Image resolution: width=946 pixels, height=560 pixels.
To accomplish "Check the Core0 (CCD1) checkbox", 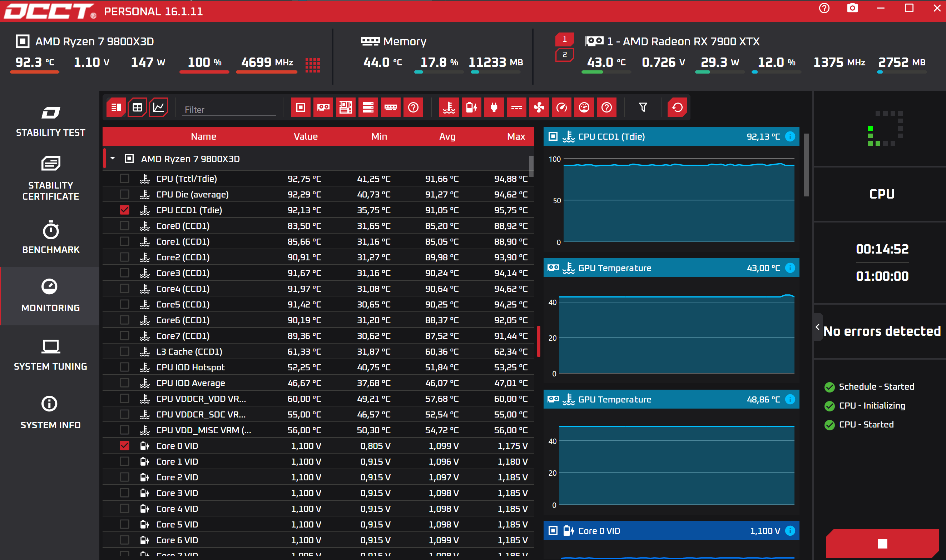I will click(x=125, y=226).
